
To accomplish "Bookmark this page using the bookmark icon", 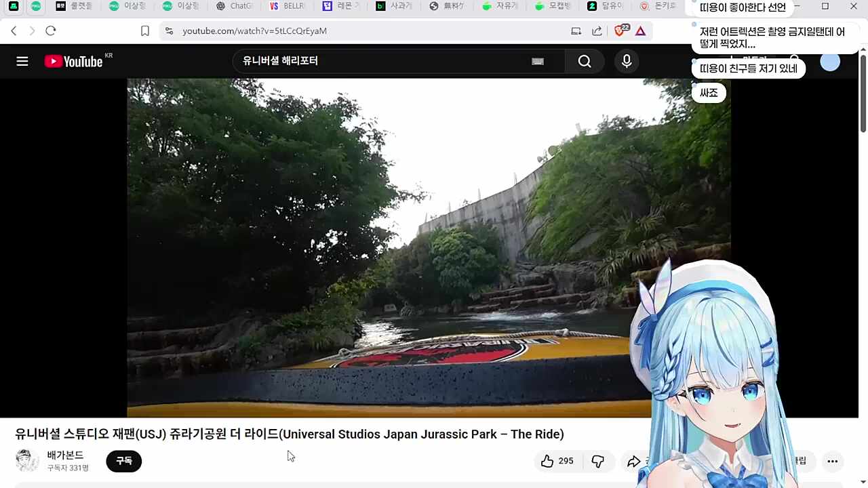I will tap(144, 30).
